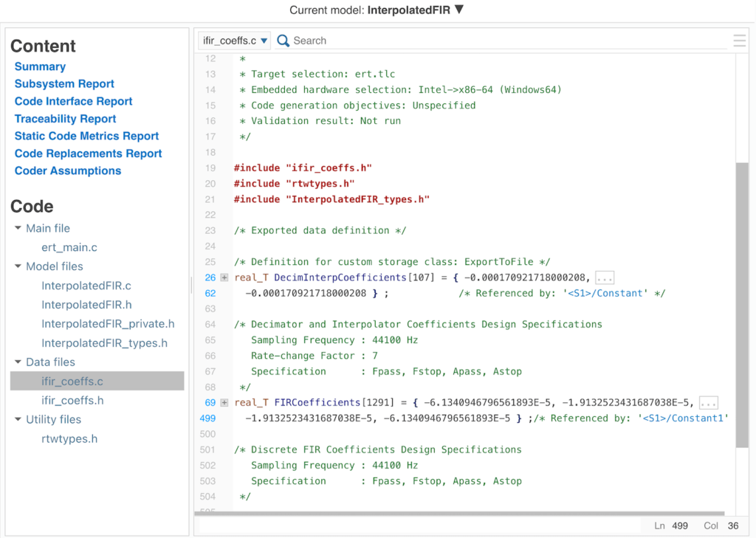Image resolution: width=756 pixels, height=538 pixels.
Task: Collapse the Data files tree section
Action: [18, 362]
